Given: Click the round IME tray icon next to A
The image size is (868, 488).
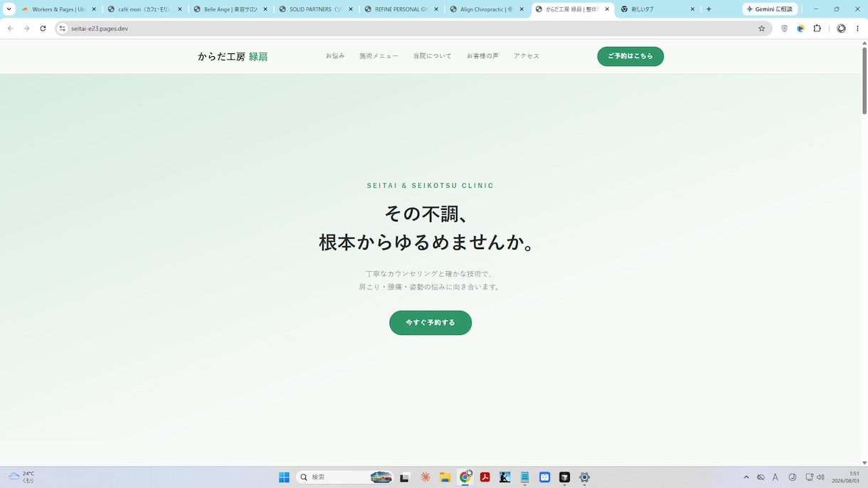Looking at the screenshot, I should pyautogui.click(x=793, y=477).
